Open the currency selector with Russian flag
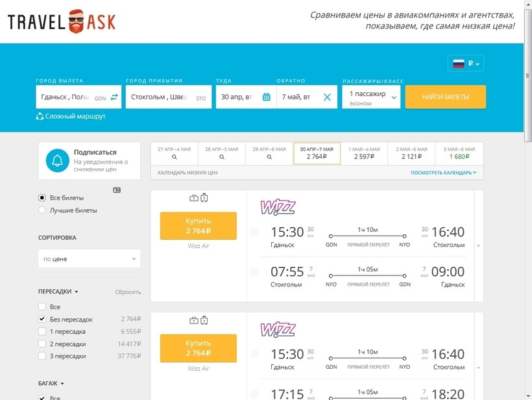Image resolution: width=532 pixels, height=400 pixels. click(465, 64)
